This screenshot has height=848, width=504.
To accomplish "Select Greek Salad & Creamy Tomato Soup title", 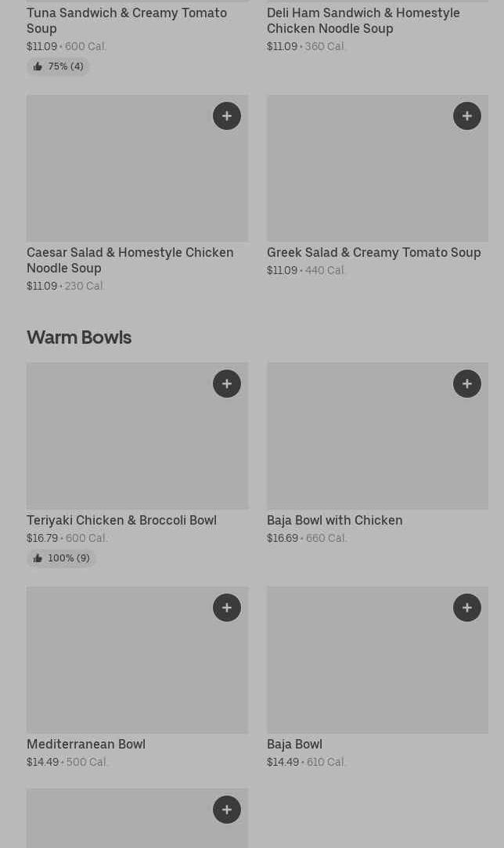I will click(373, 252).
